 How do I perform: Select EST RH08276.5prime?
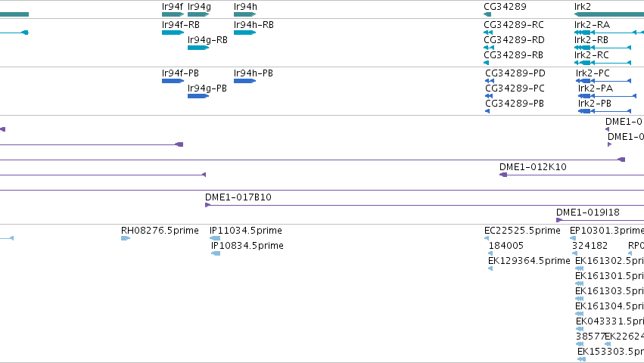coord(126,238)
